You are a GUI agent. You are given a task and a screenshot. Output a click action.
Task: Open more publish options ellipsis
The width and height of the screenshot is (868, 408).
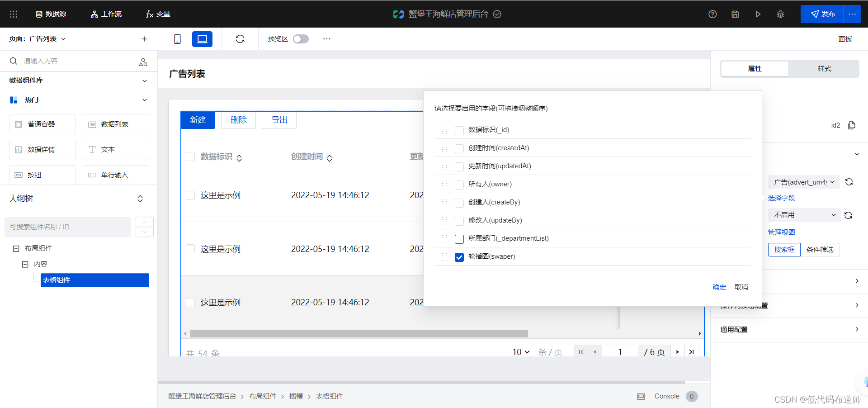(852, 14)
